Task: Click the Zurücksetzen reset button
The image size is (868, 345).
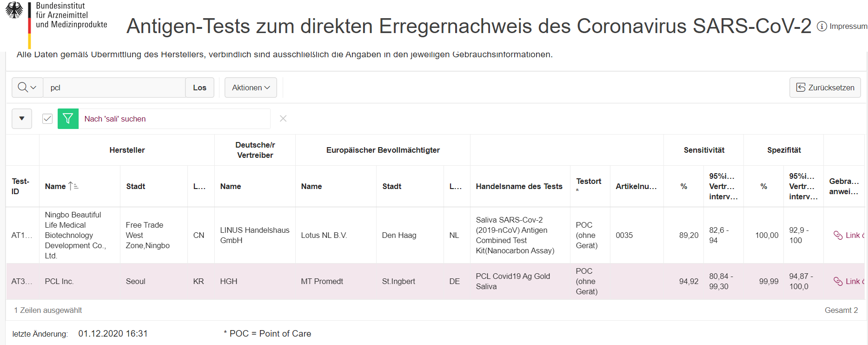Action: [825, 88]
